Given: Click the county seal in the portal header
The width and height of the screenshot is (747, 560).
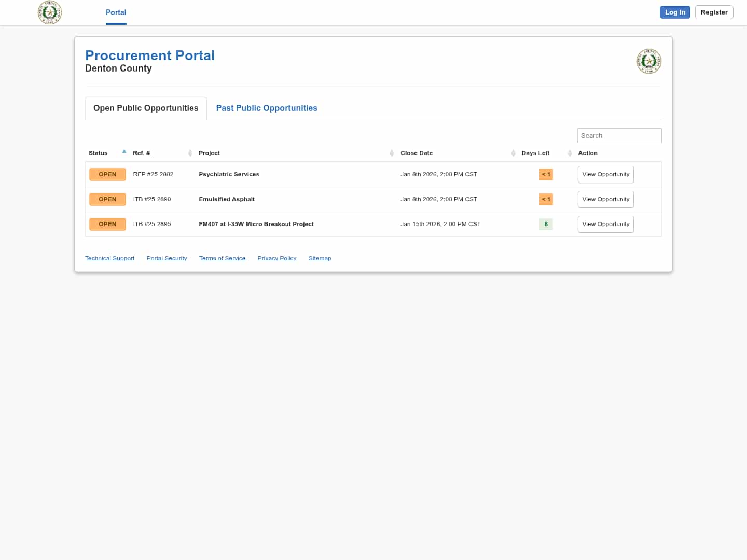Looking at the screenshot, I should [648, 61].
